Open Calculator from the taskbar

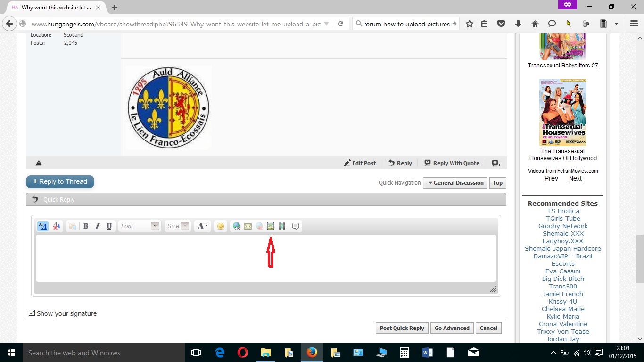click(404, 353)
